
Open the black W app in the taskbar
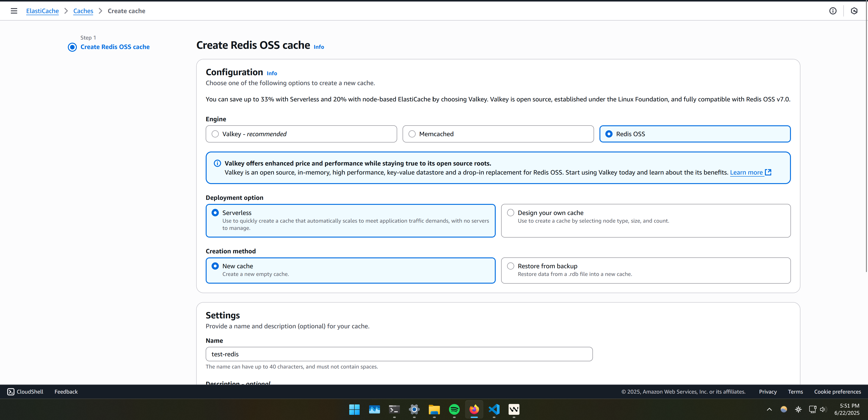(514, 409)
